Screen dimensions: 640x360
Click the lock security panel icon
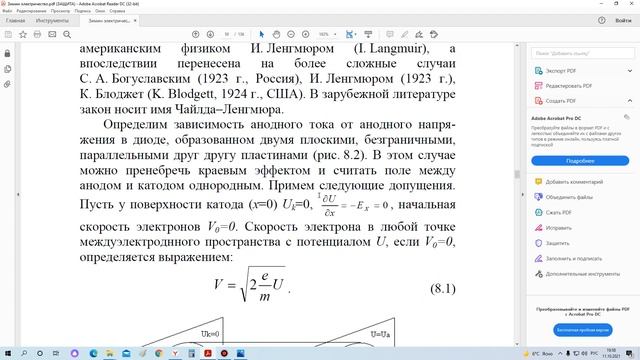click(x=7, y=53)
